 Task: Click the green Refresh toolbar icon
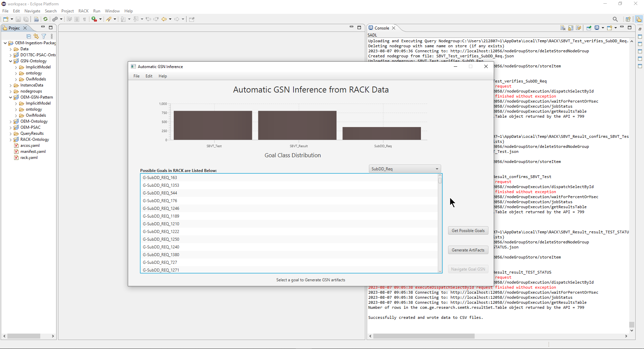46,19
